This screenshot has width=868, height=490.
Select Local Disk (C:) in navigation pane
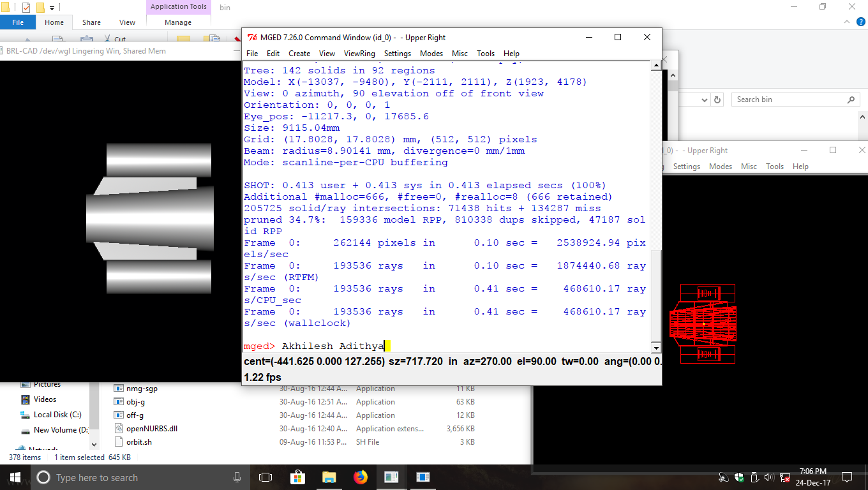tap(57, 415)
